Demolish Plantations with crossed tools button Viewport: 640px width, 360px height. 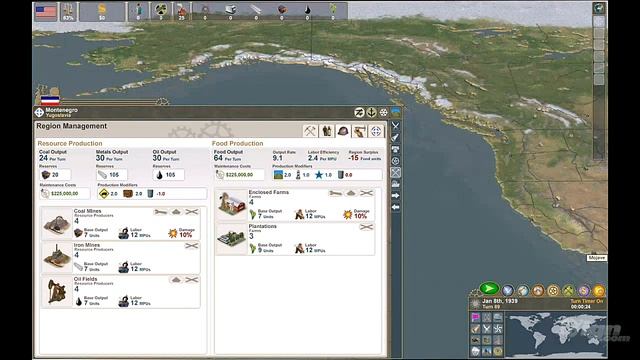pos(367,227)
